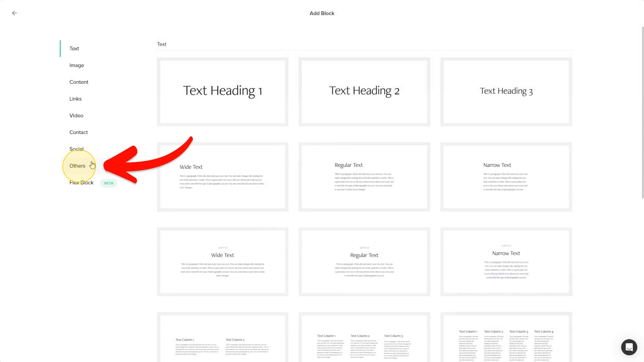Choose the left-aligned Regular Text block

coord(364,177)
